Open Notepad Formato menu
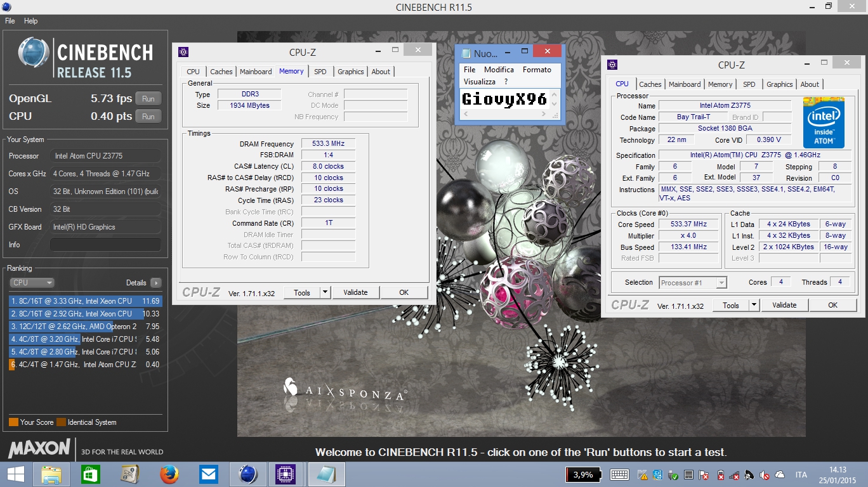This screenshot has width=868, height=487. point(537,70)
